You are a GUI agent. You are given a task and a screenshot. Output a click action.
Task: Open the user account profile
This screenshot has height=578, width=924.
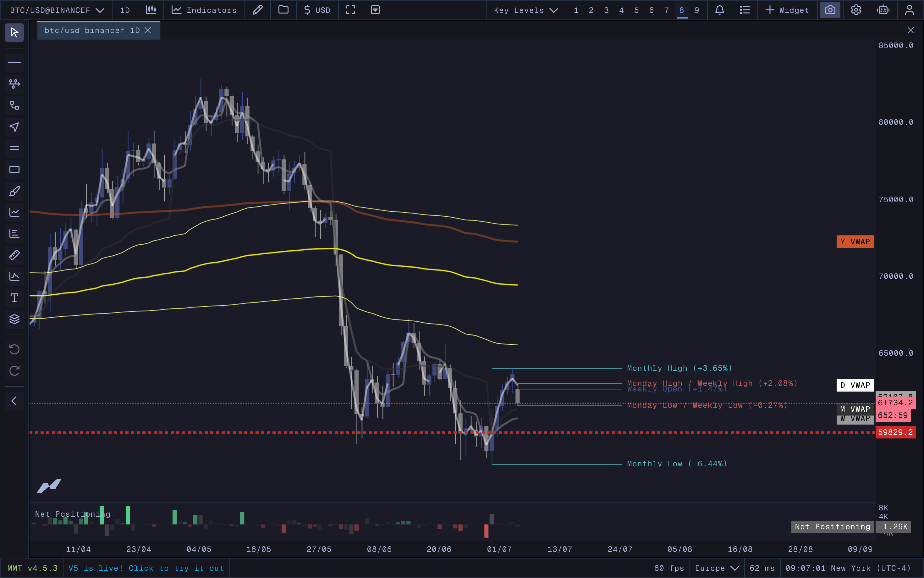point(910,10)
